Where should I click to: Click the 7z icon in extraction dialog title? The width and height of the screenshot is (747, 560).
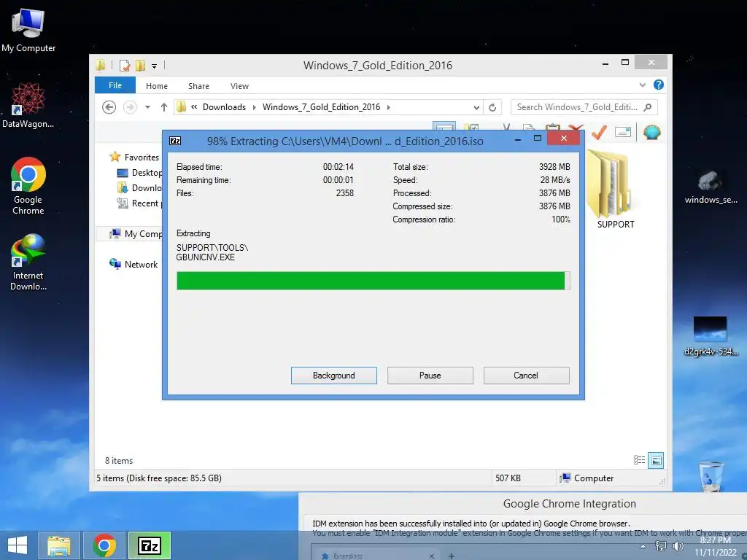point(175,141)
